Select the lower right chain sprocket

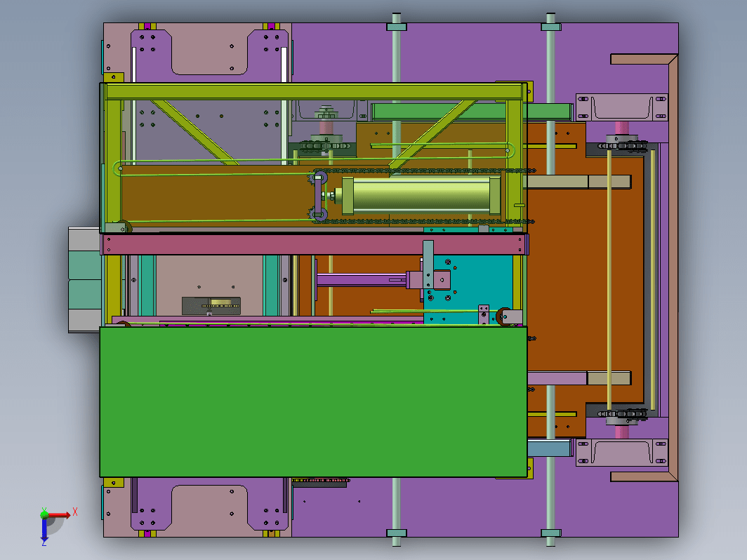tap(622, 414)
